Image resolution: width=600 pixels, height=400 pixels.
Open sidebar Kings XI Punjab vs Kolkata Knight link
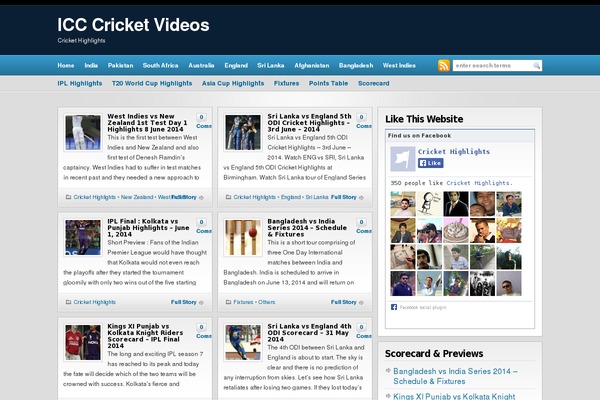click(454, 396)
